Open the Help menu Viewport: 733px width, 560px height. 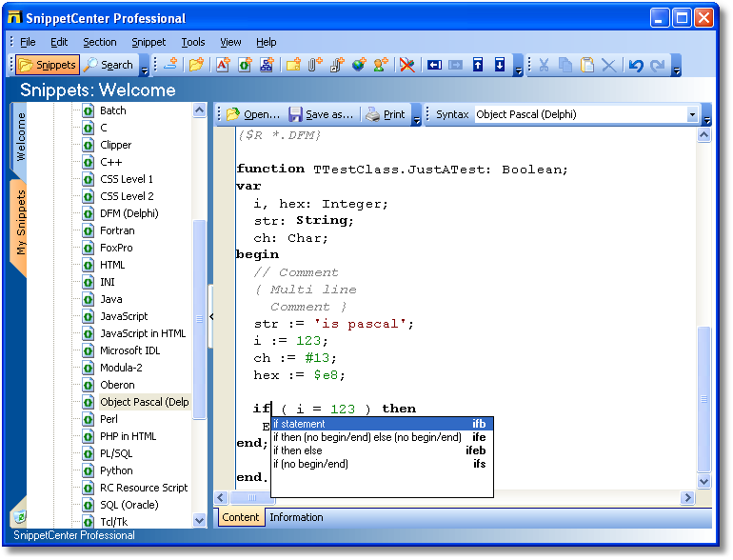[x=266, y=42]
